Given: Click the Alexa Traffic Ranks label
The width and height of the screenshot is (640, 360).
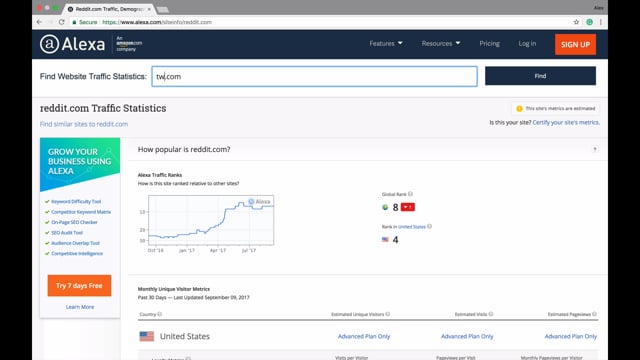Looking at the screenshot, I should point(160,175).
